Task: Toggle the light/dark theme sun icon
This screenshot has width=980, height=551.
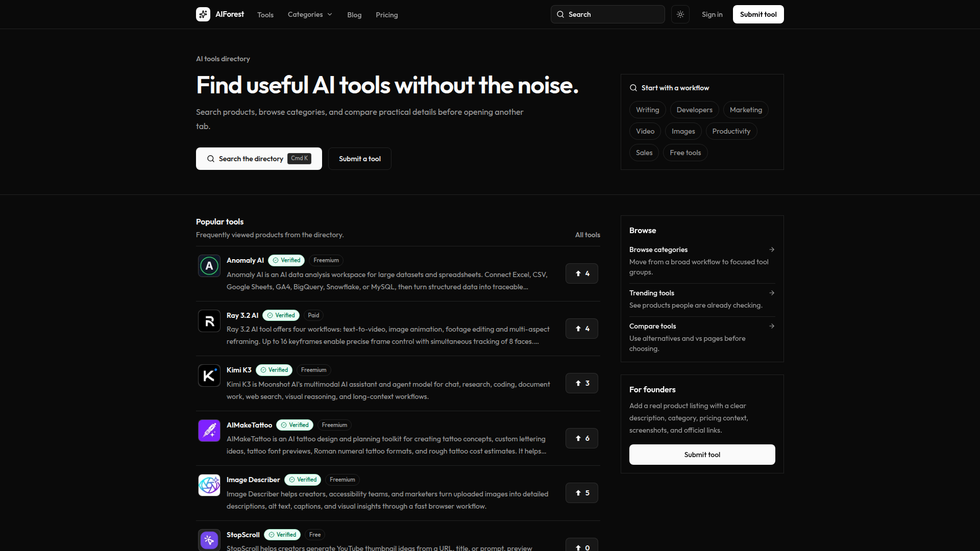Action: click(x=680, y=14)
